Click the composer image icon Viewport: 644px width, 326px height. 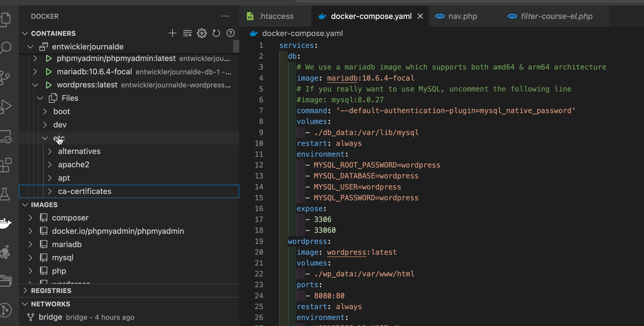click(44, 218)
